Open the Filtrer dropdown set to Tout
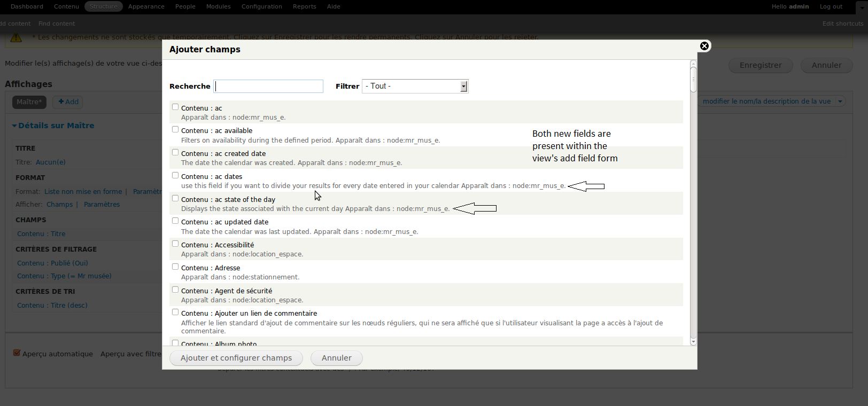 [415, 86]
